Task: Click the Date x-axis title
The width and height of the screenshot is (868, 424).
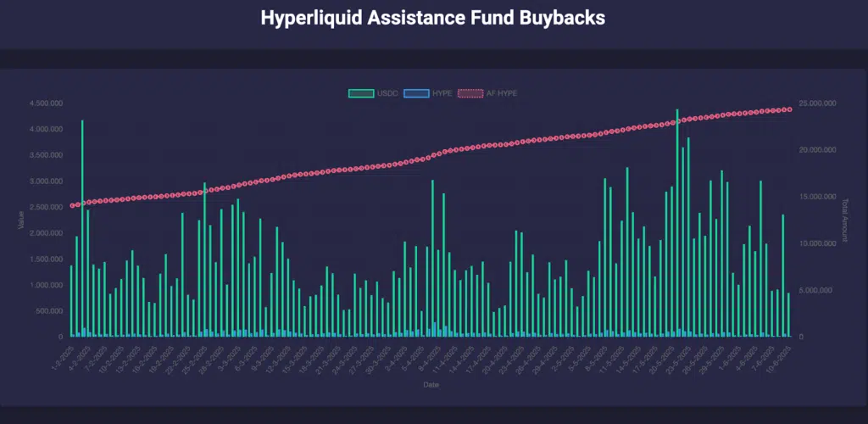Action: [431, 384]
